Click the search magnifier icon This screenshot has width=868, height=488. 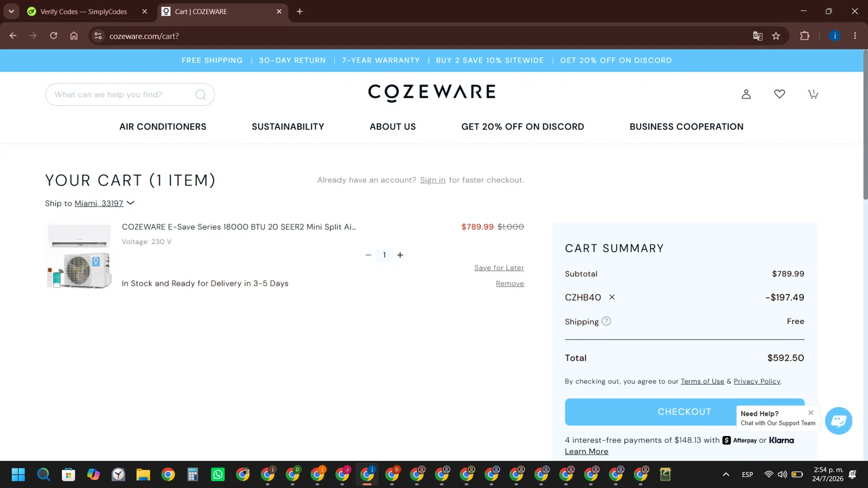pos(201,95)
